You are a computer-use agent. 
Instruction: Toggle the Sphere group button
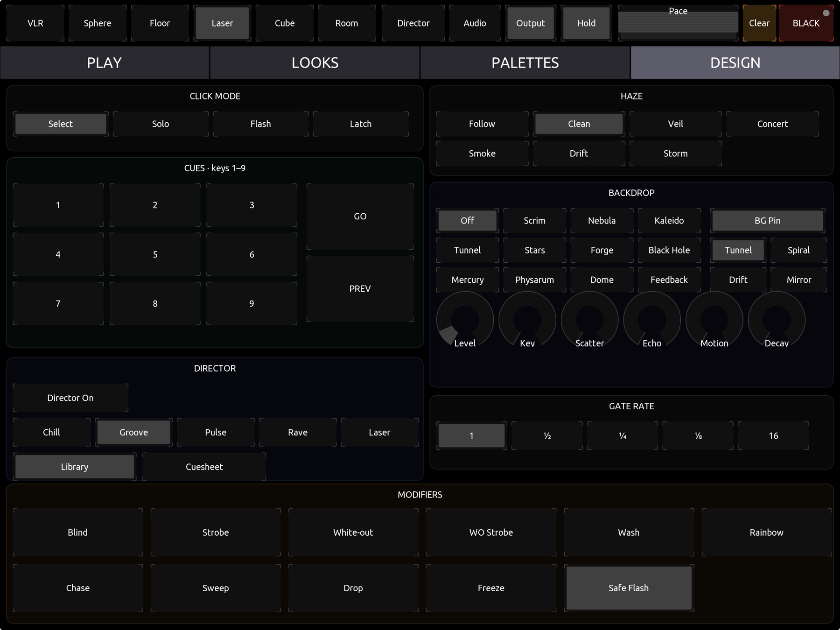coord(98,23)
